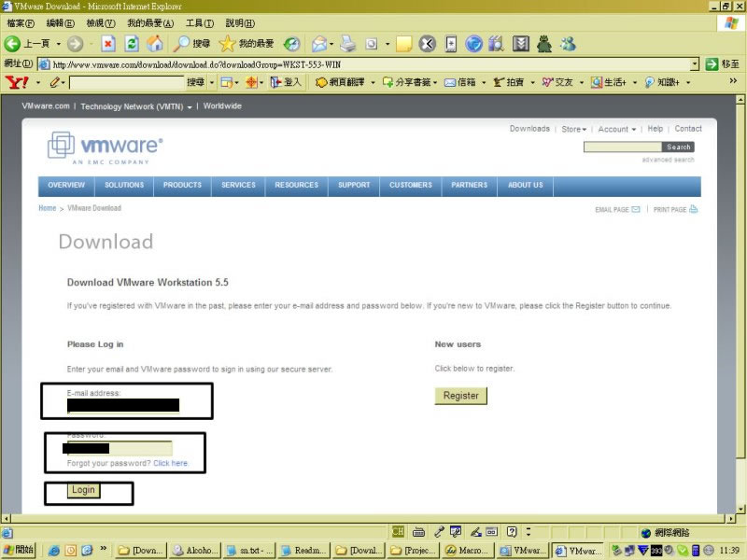The width and height of the screenshot is (747, 560).
Task: Switch to the sn.txt taskbar window
Action: pyautogui.click(x=249, y=551)
